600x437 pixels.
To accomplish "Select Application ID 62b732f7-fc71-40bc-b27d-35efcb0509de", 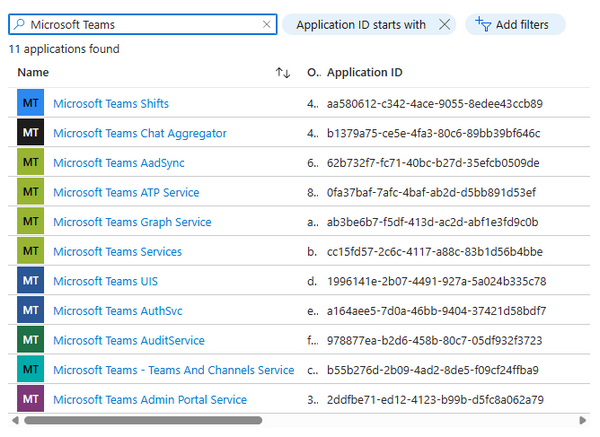I will point(433,163).
